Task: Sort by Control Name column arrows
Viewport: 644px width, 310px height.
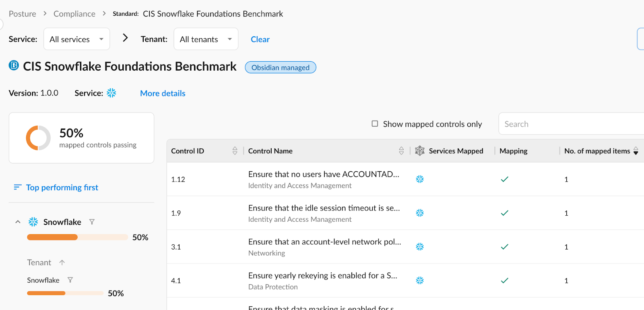Action: (401, 151)
